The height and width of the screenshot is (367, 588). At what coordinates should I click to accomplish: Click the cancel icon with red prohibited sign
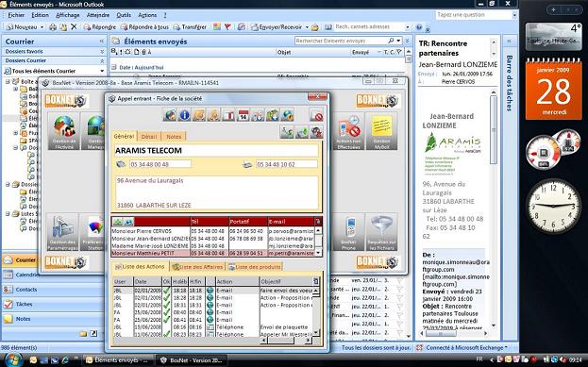(316, 115)
